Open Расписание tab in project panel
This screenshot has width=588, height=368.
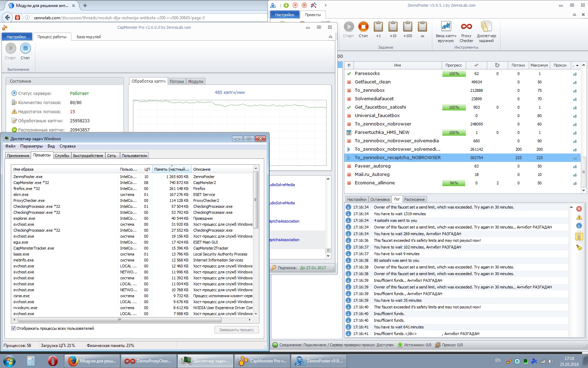[x=414, y=199]
